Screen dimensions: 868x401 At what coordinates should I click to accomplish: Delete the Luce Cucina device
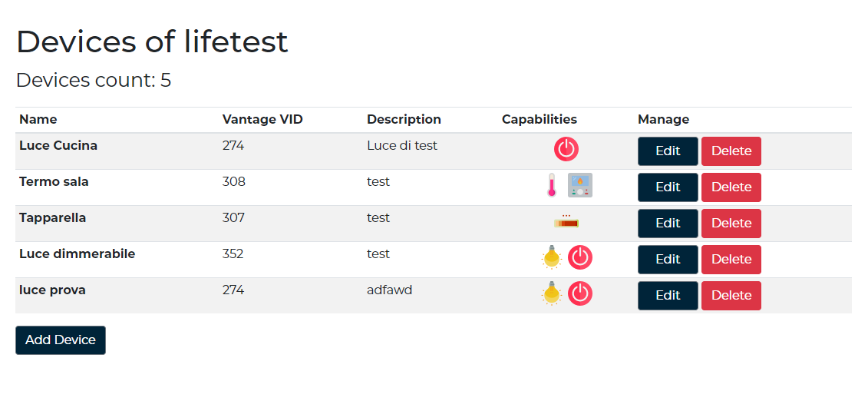(x=731, y=151)
